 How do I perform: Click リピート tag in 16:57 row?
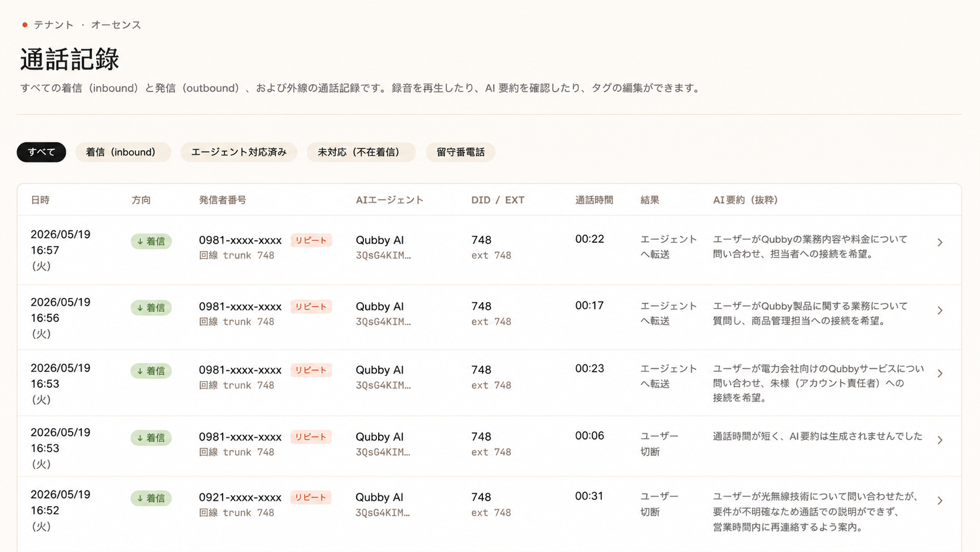311,241
